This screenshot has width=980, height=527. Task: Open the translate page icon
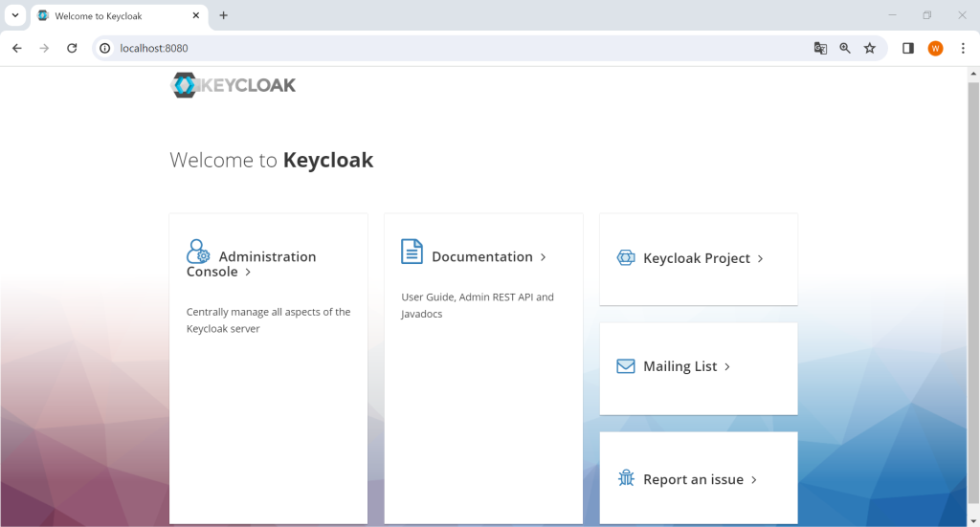820,48
